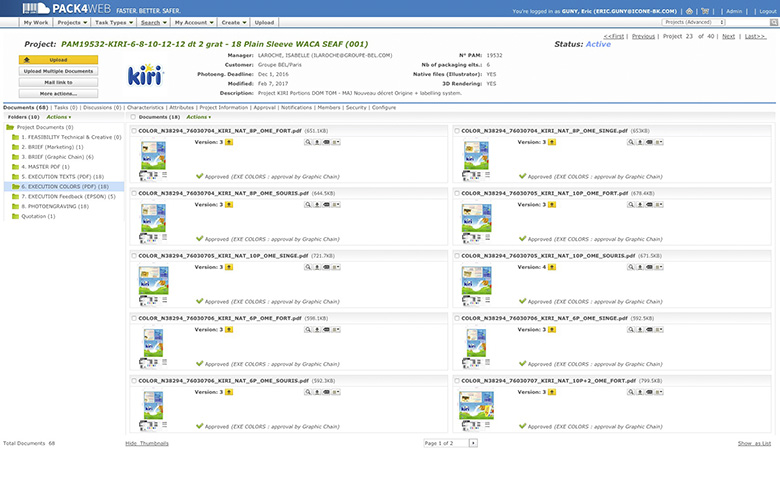Check the box for 8P_OME_FORT.pdf
This screenshot has height=481, width=780.
pyautogui.click(x=134, y=131)
